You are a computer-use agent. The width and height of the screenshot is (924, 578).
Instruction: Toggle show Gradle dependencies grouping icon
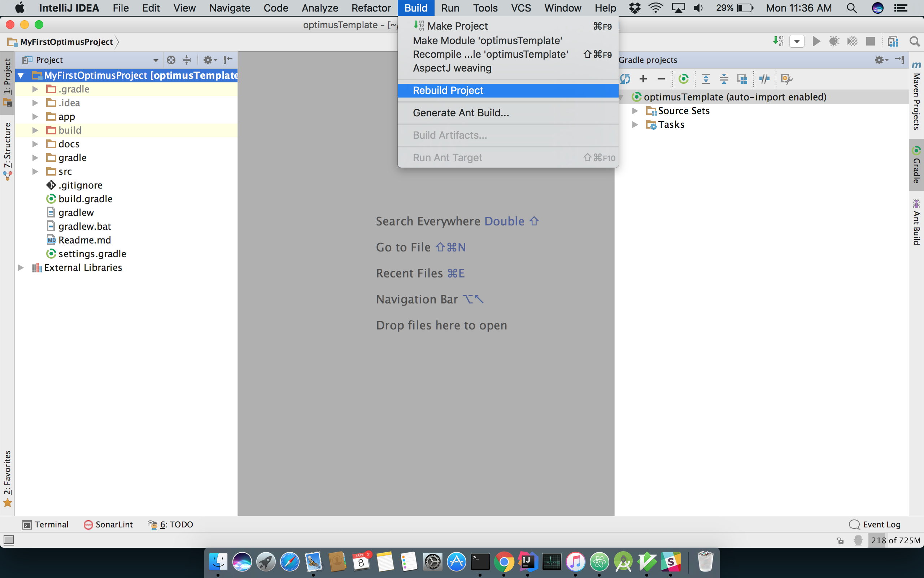[x=742, y=79]
